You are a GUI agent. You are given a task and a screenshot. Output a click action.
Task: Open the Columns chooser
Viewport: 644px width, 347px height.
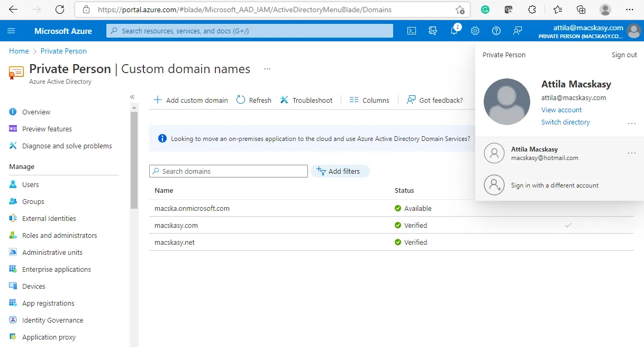click(369, 100)
